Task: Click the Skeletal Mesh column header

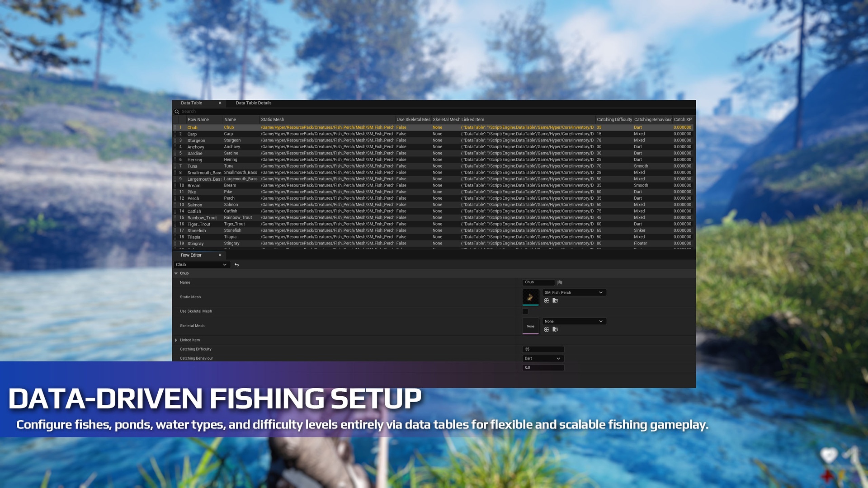Action: click(446, 120)
